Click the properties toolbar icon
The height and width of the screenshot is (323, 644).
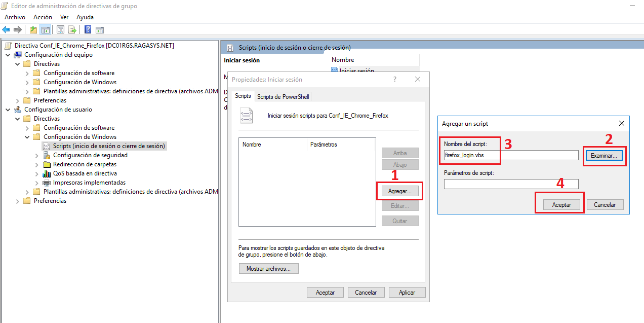[x=60, y=29]
